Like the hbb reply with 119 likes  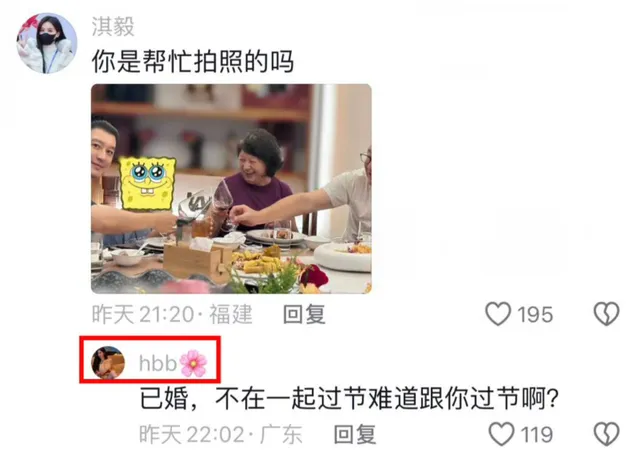[x=501, y=434]
